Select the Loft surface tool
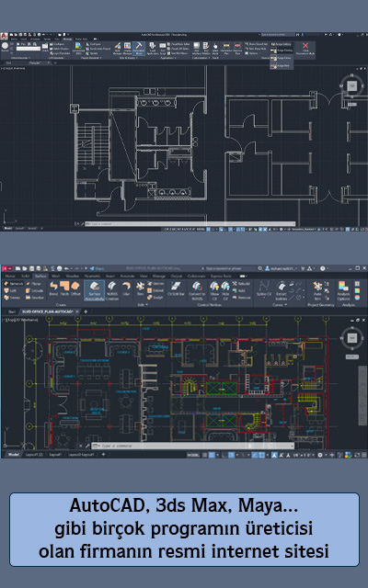The width and height of the screenshot is (368, 588). [10, 290]
